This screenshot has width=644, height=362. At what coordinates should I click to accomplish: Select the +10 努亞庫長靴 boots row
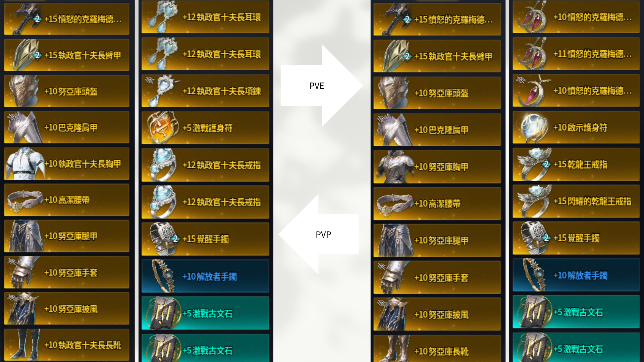[437, 349]
